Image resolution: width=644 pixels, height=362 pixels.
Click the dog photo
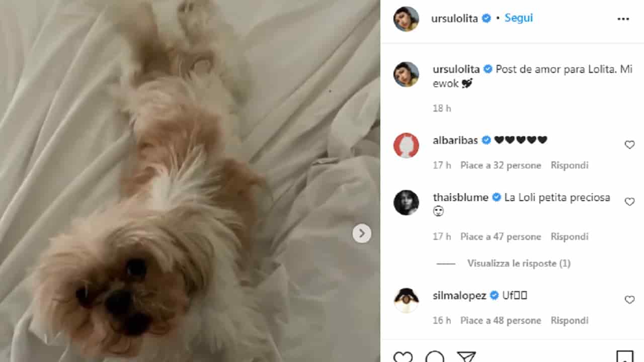click(190, 181)
